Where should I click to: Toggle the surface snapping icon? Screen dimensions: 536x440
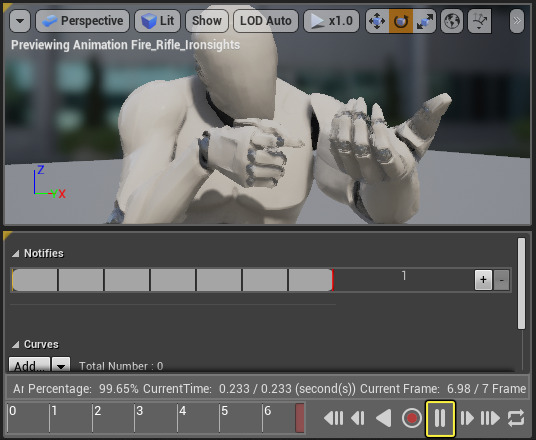tap(479, 21)
